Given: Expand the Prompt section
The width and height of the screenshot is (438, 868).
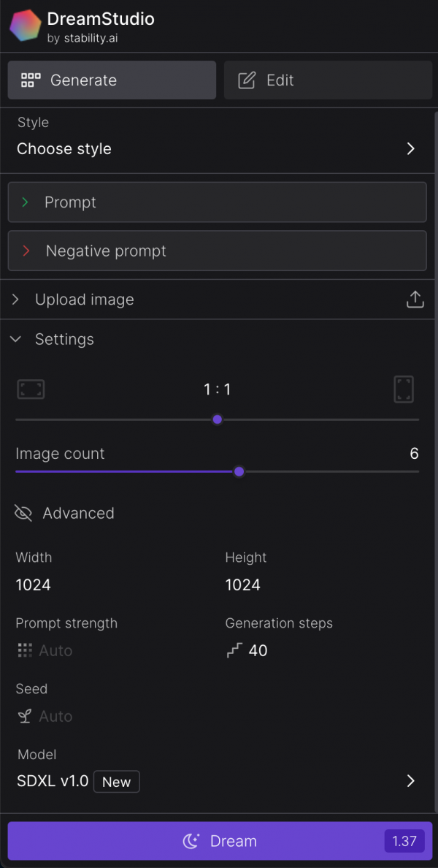Looking at the screenshot, I should 218,202.
